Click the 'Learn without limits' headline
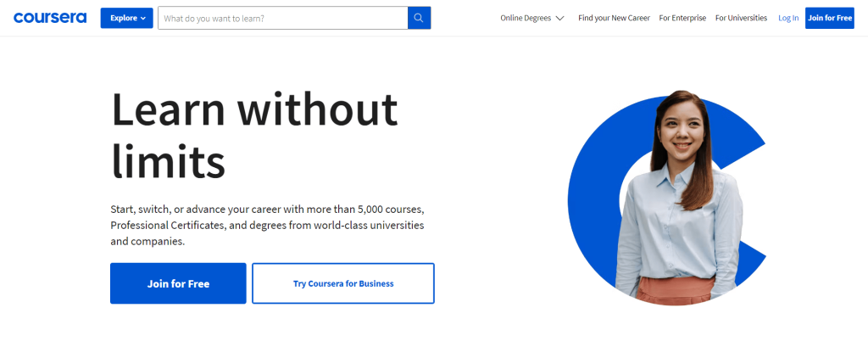The height and width of the screenshot is (358, 868). tap(254, 136)
